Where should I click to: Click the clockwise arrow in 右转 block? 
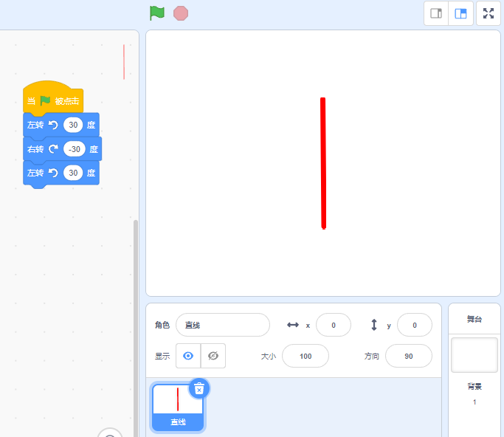53,149
